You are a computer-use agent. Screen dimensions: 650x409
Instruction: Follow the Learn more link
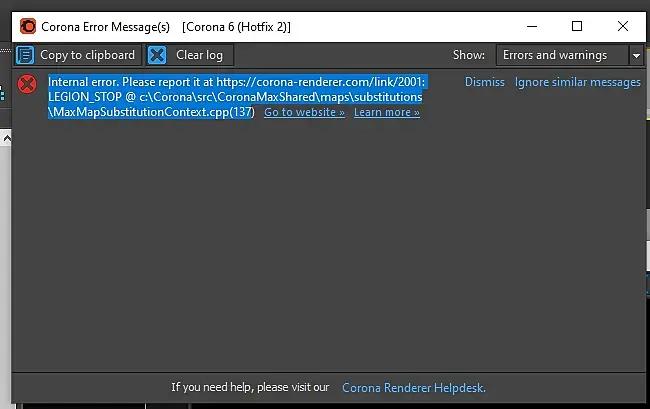[387, 112]
